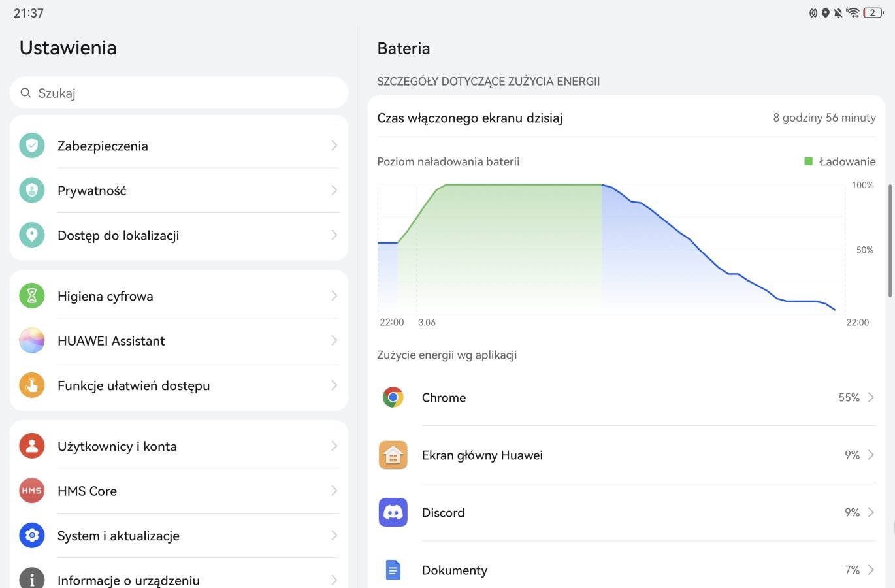The height and width of the screenshot is (588, 895).
Task: Tap the right panel scrollbar
Action: click(x=890, y=240)
